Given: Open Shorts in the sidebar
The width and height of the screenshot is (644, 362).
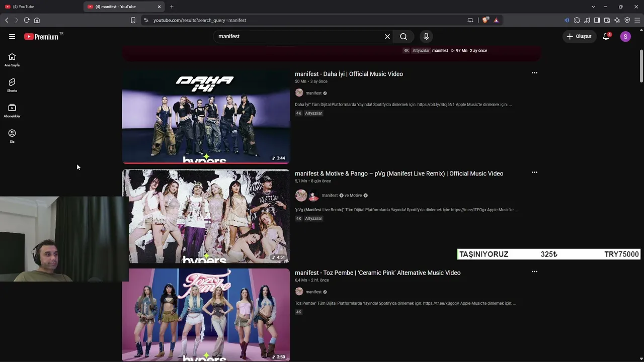Looking at the screenshot, I should point(12,85).
